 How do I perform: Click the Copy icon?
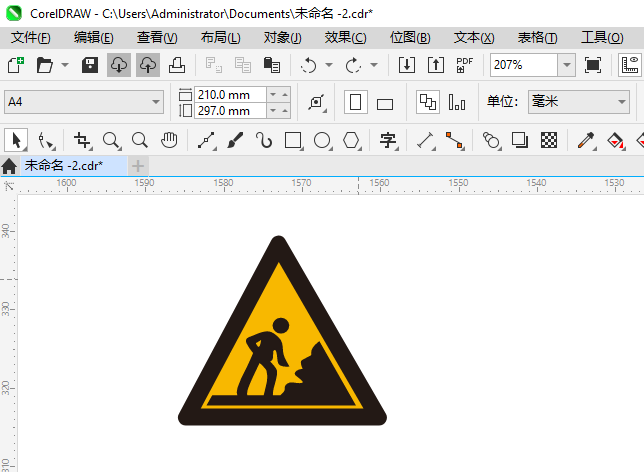click(x=243, y=65)
